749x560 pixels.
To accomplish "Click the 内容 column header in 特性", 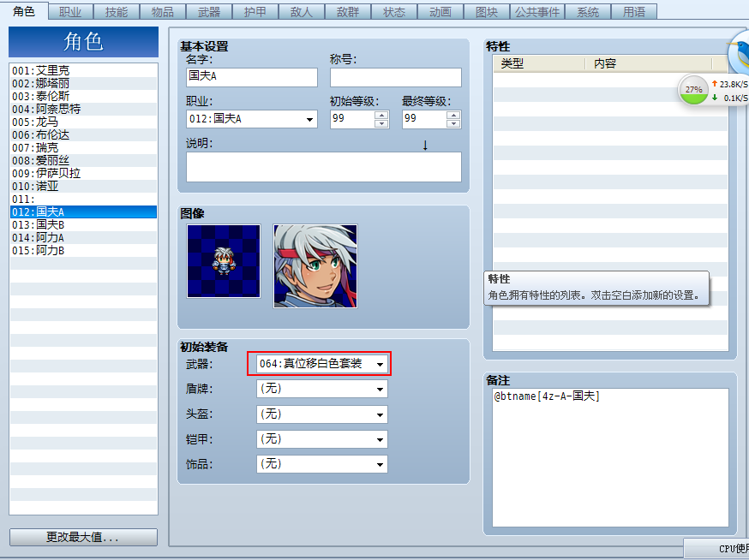I will click(648, 63).
